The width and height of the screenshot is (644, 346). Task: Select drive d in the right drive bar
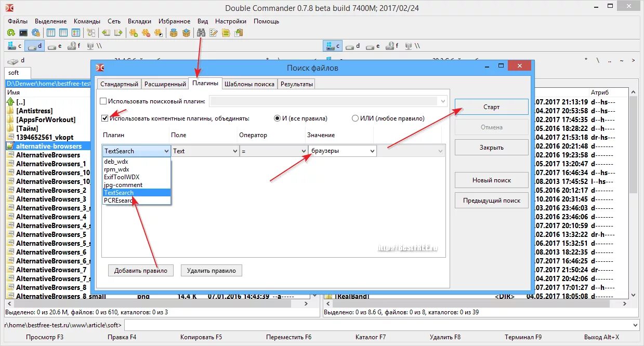[353, 46]
